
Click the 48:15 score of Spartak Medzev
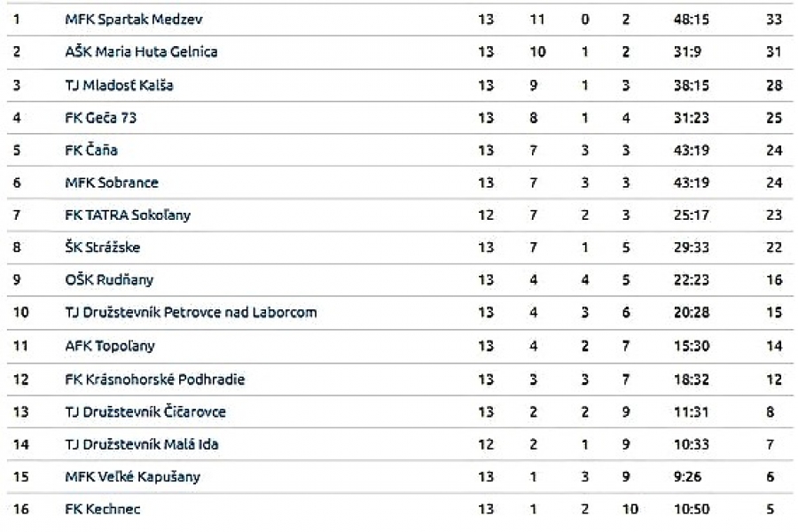click(689, 20)
